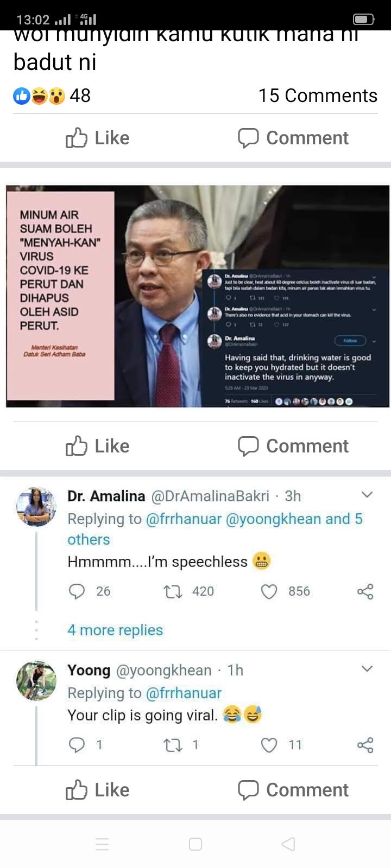Open the 15 Comments link

pos(318,95)
